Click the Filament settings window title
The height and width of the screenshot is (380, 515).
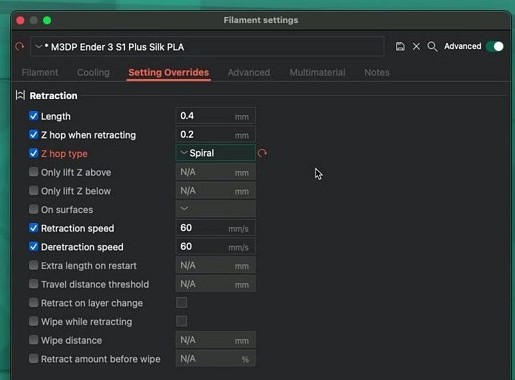tap(261, 20)
